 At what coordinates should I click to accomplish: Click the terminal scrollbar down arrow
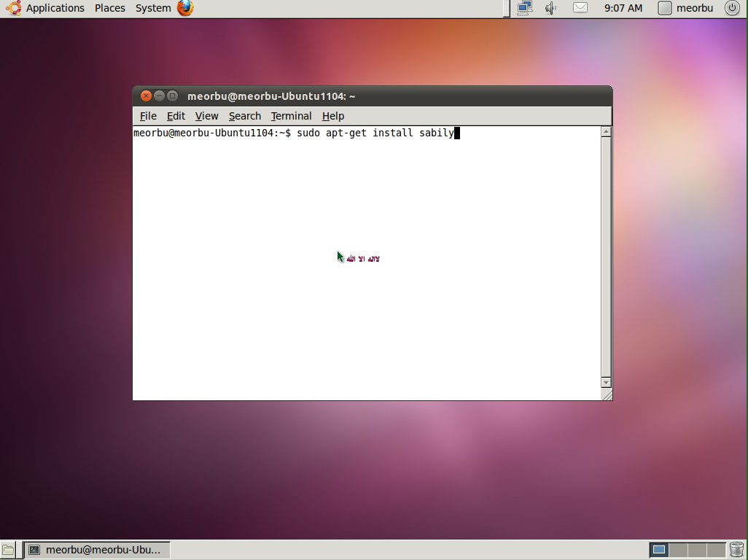point(606,383)
